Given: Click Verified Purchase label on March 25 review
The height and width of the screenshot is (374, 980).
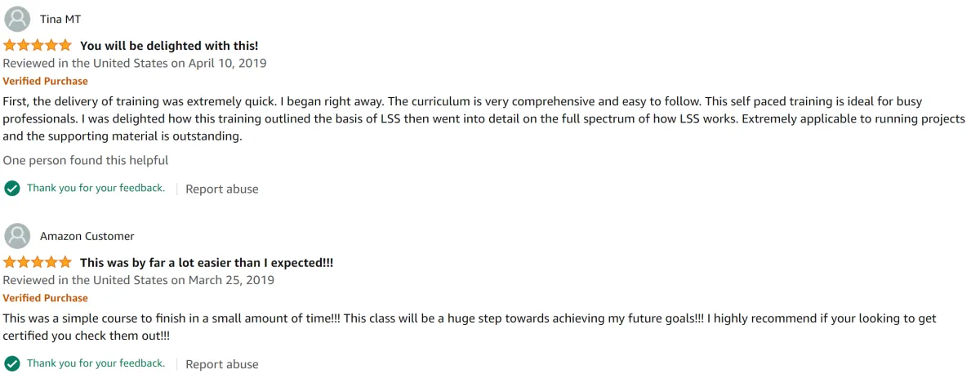Looking at the screenshot, I should tap(46, 298).
